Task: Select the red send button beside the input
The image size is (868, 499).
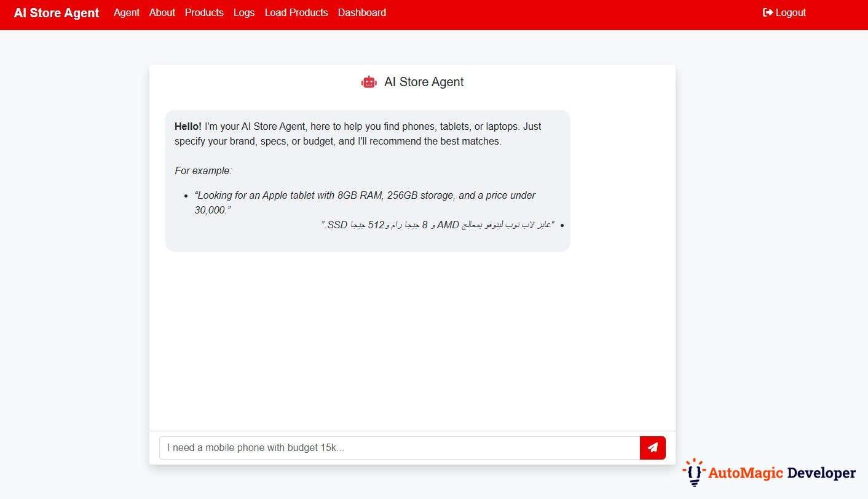Action: click(x=652, y=447)
